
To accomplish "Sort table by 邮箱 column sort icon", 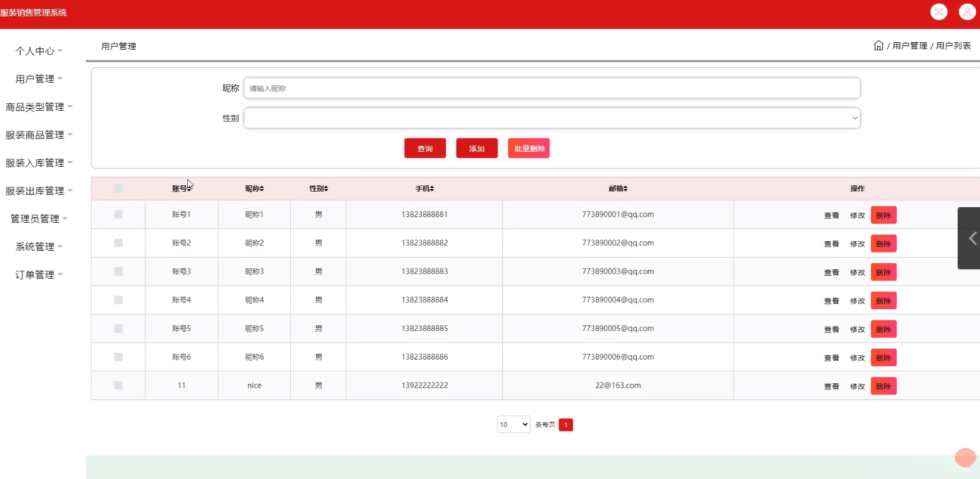I will point(625,188).
